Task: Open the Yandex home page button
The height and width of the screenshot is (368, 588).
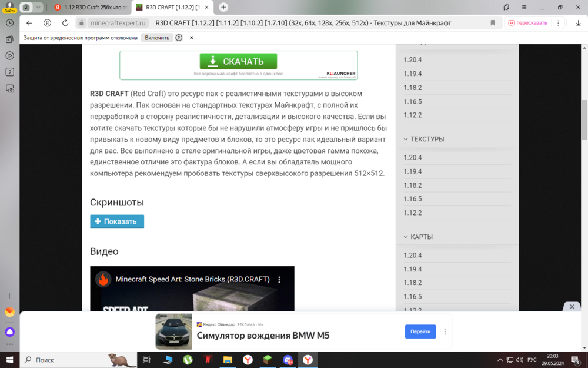Action: click(47, 23)
